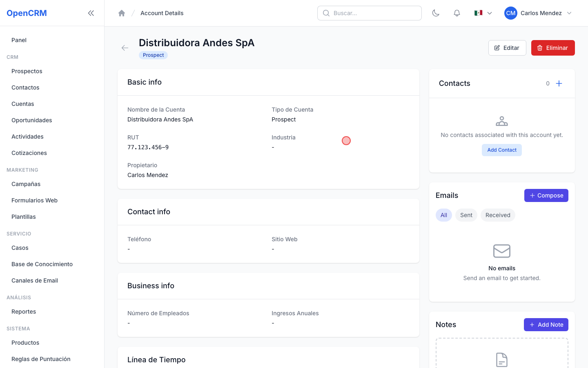Click Add Note button
This screenshot has width=588, height=368.
[546, 325]
